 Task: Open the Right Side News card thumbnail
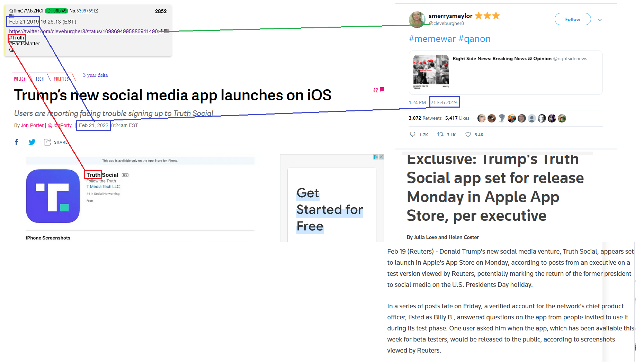click(x=431, y=72)
